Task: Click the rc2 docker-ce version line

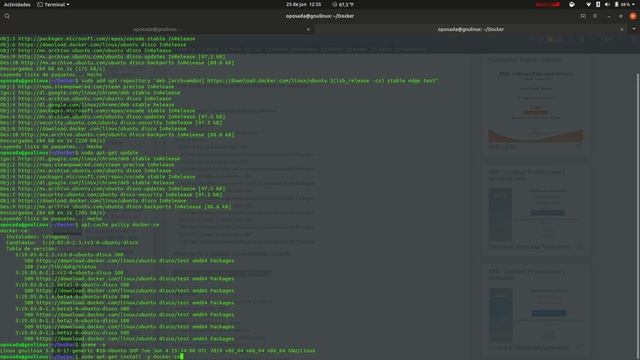Action: coord(69,273)
